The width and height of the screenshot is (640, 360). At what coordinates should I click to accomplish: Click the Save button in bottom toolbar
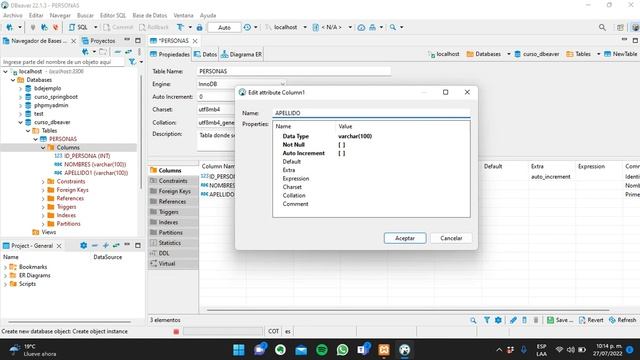pos(560,320)
